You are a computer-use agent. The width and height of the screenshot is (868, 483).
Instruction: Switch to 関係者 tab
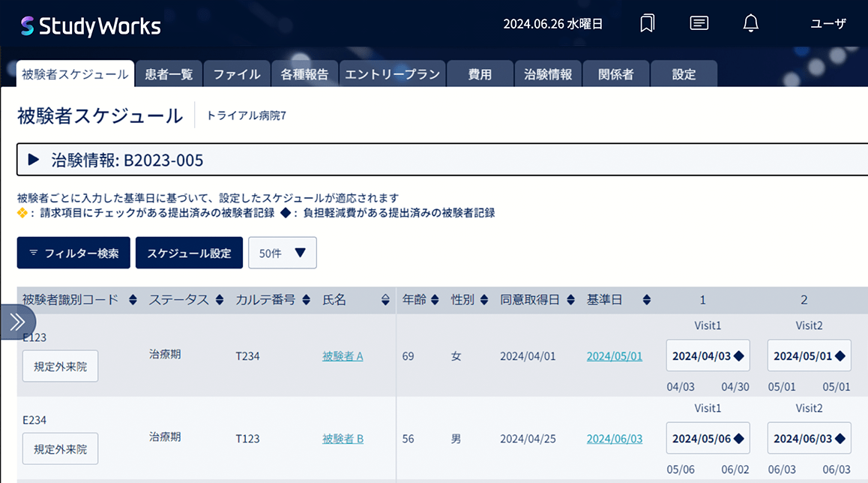pyautogui.click(x=615, y=74)
